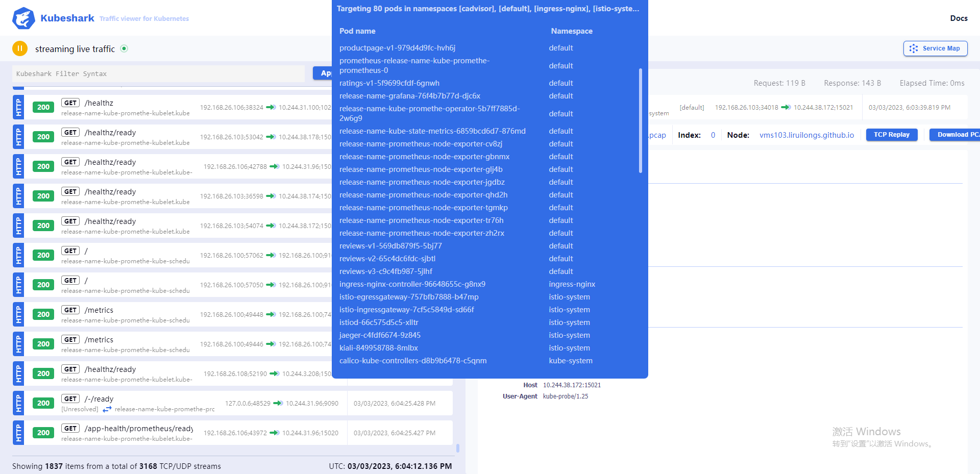This screenshot has height=474, width=980.
Task: Click the HTTP badge on the 192.168.26.103:36598 row
Action: tap(18, 196)
